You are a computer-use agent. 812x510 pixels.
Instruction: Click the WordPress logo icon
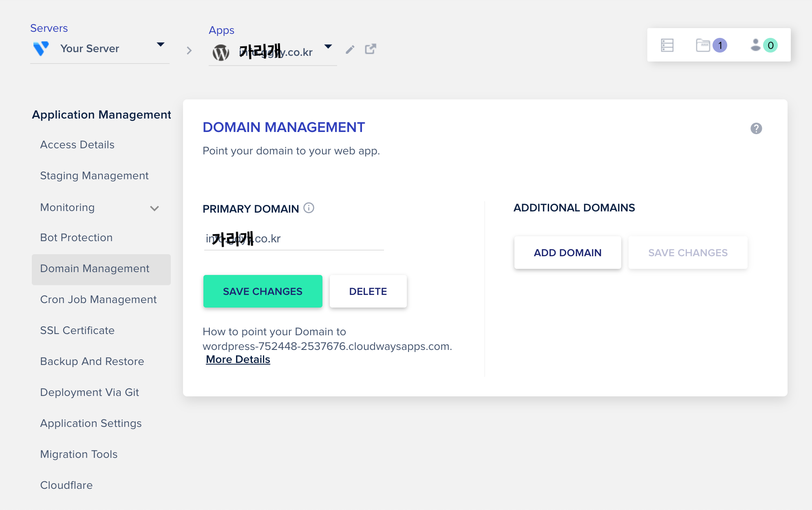(221, 52)
